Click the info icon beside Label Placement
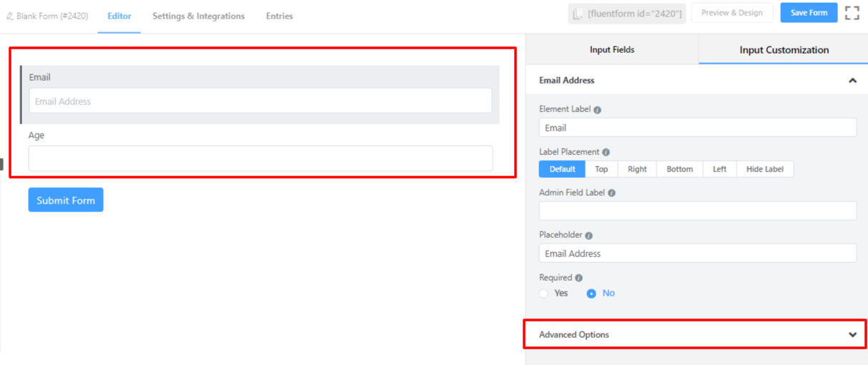868x365 pixels. click(606, 152)
